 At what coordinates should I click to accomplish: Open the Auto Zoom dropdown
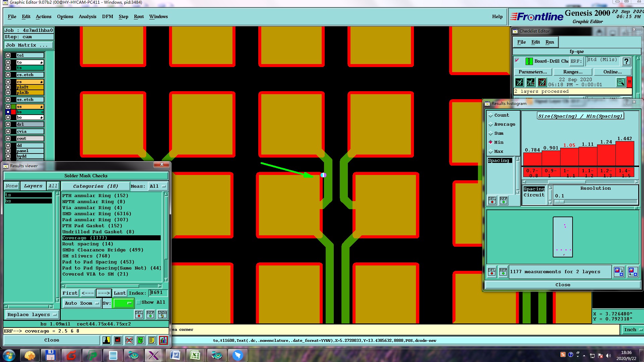(82, 303)
